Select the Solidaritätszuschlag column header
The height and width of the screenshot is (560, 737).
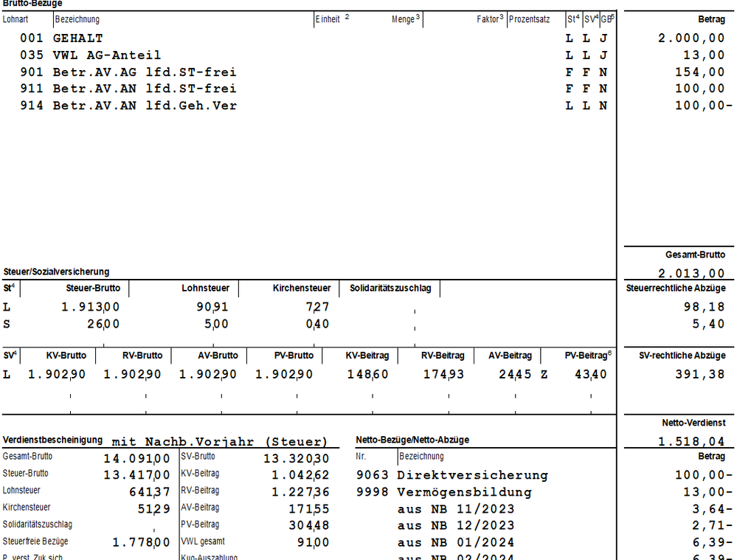click(x=390, y=288)
